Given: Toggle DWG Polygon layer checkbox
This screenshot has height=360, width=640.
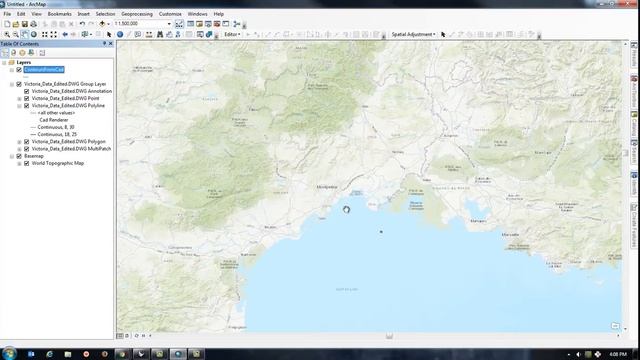Looking at the screenshot, I should point(27,142).
